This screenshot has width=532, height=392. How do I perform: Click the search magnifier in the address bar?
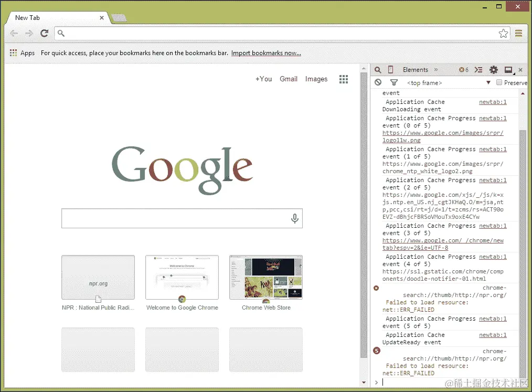61,33
